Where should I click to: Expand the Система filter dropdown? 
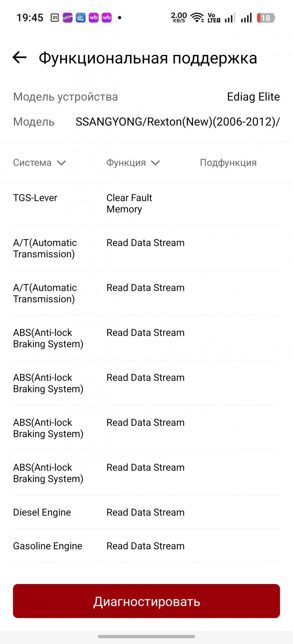(x=40, y=163)
